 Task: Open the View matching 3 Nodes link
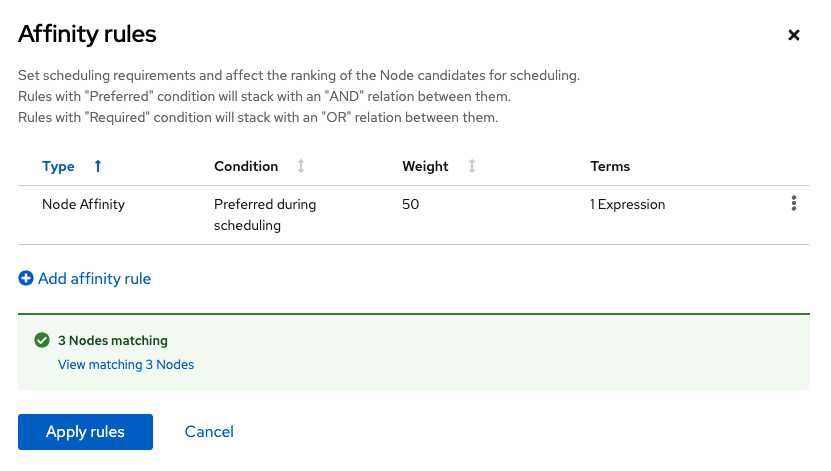tap(126, 365)
